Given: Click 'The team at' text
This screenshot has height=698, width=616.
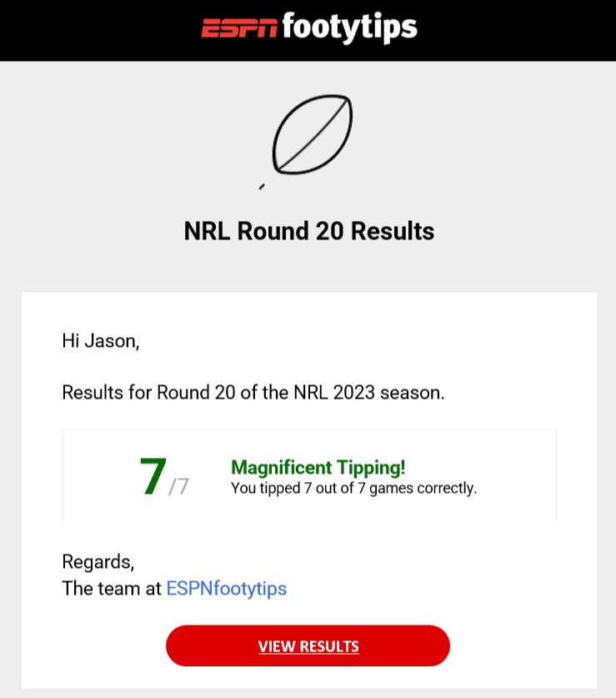Looking at the screenshot, I should (x=112, y=588).
